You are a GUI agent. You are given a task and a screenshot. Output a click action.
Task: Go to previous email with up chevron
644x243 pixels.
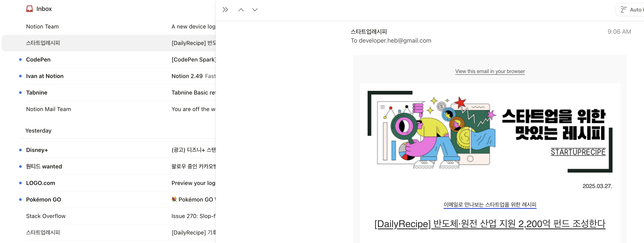pos(241,10)
